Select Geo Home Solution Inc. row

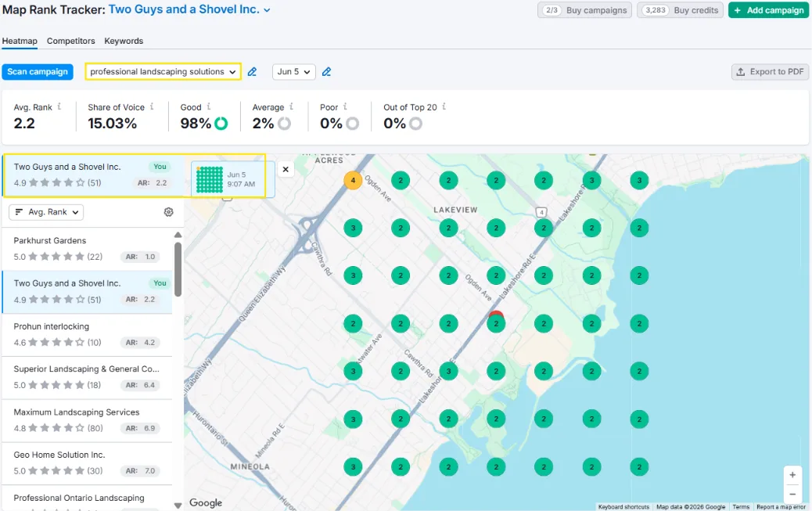point(87,463)
